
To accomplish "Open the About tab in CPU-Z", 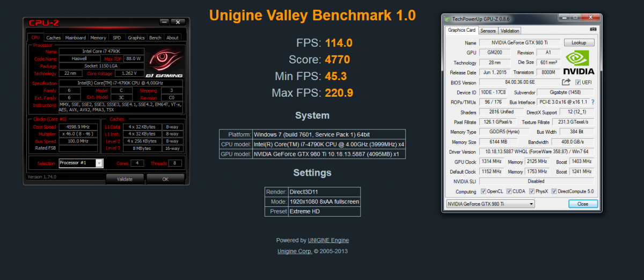I will [x=172, y=38].
